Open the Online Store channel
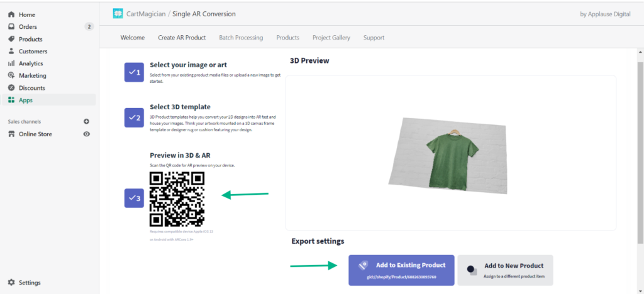 click(x=35, y=134)
